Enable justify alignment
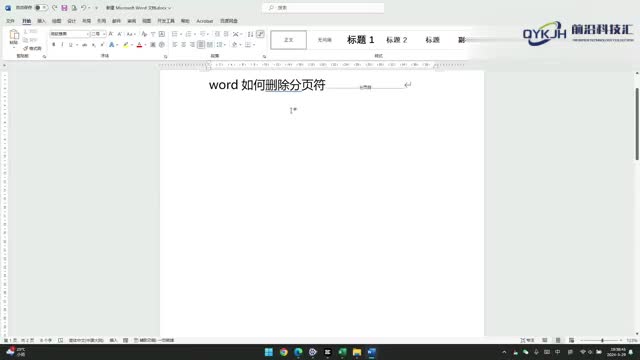 (201, 44)
